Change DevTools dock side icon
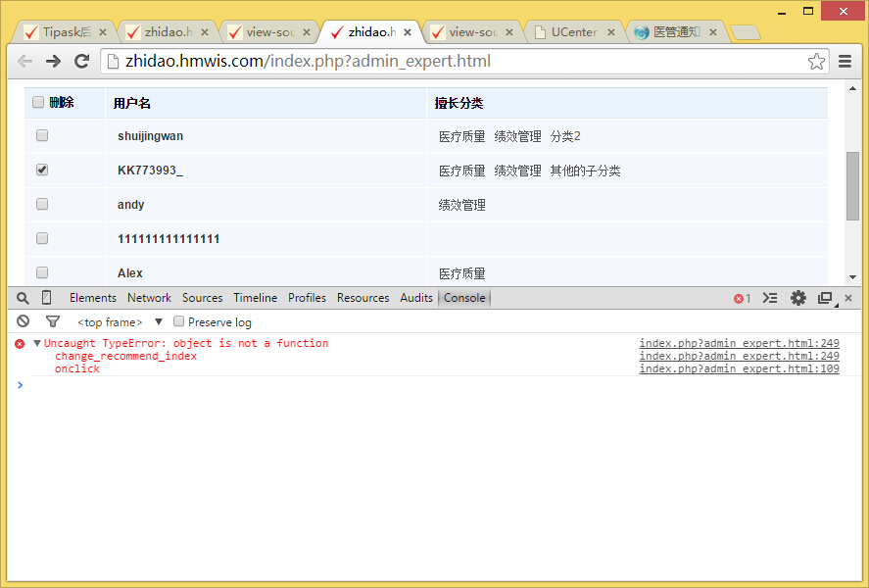This screenshot has height=588, width=869. pos(825,298)
